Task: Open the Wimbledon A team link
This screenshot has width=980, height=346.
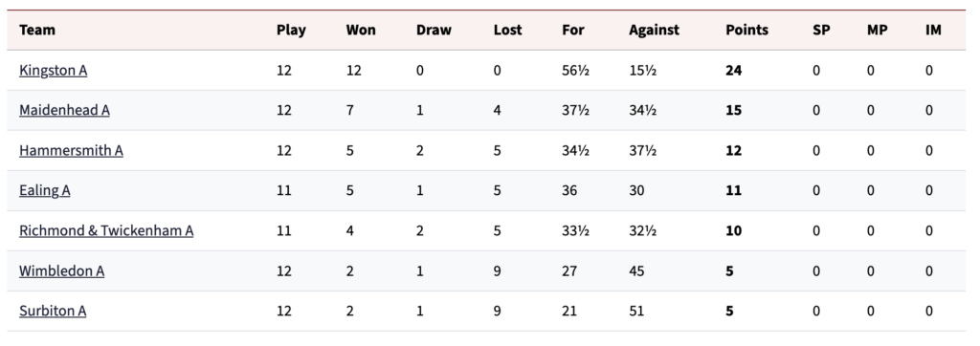Action: point(62,271)
